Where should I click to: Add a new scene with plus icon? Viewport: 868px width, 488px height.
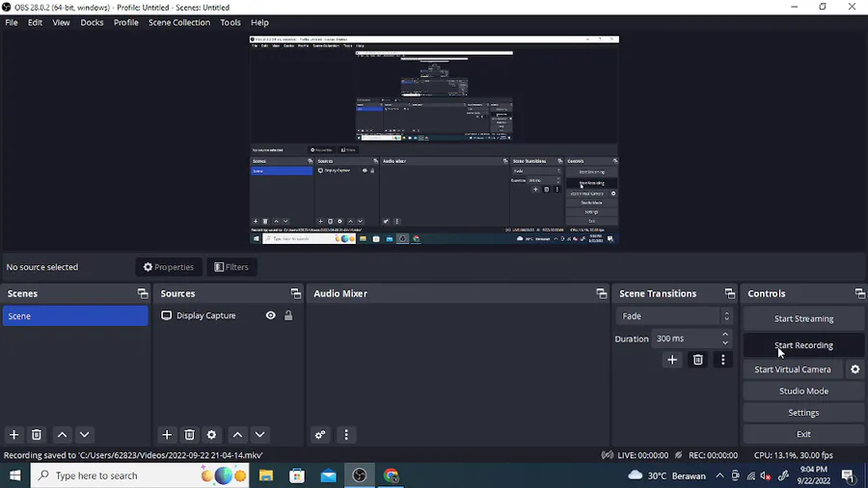click(14, 435)
